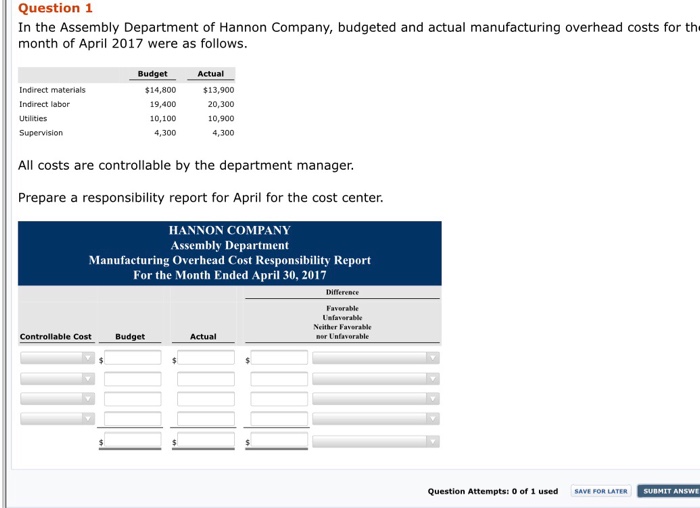Click third row Actual input field
The image size is (700, 508).
coord(206,398)
